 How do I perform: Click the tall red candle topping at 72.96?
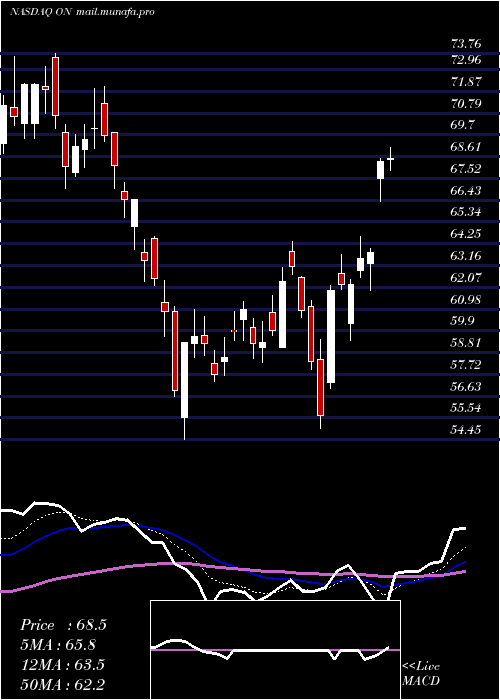[55, 86]
